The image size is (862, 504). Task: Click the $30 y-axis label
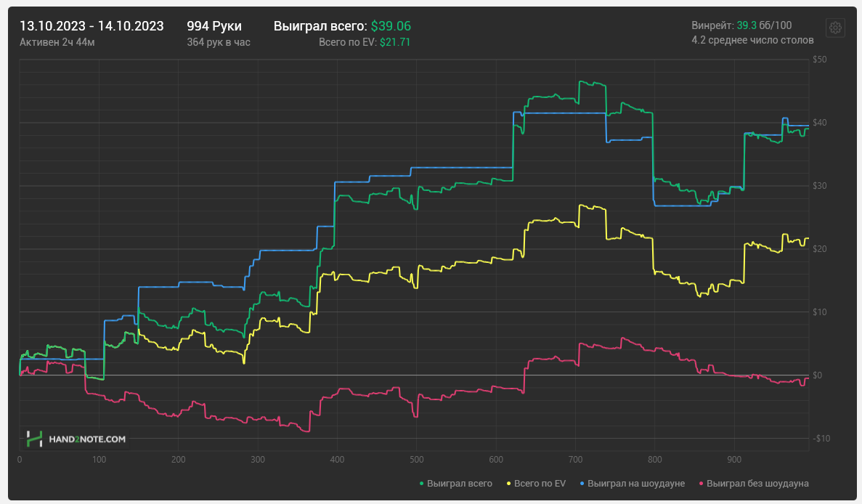click(819, 186)
